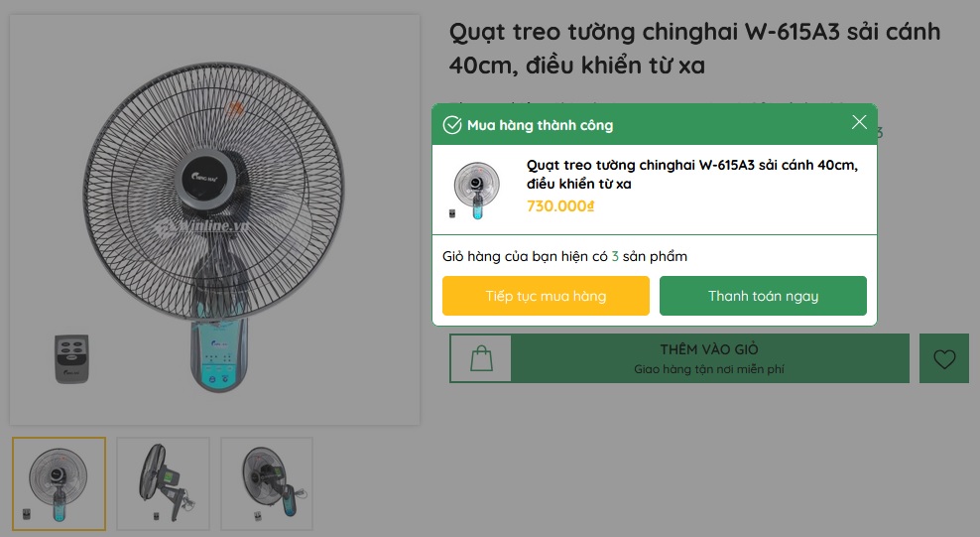Select the first front-view fan thumbnail
The width and height of the screenshot is (980, 537).
click(60, 483)
